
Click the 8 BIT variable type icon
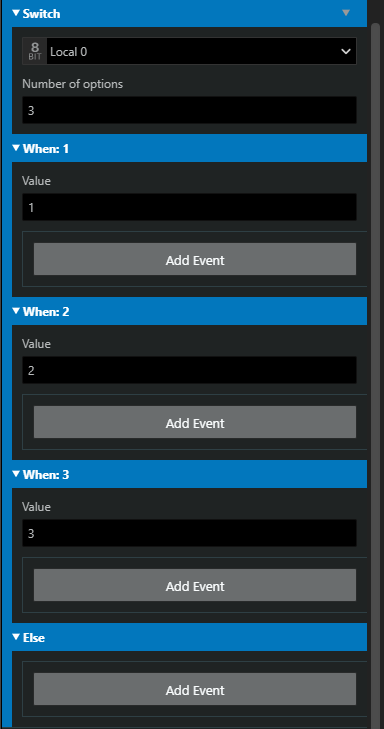pyautogui.click(x=35, y=51)
